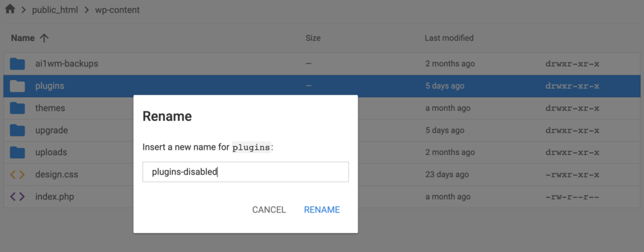Viewport: 644px width, 252px height.
Task: Click the plugins row permissions text
Action: click(572, 86)
